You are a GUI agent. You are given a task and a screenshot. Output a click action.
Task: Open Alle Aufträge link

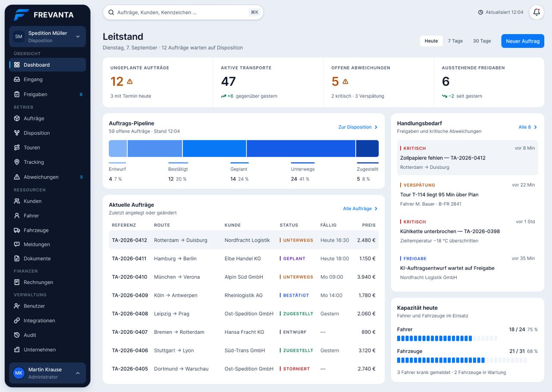pyautogui.click(x=361, y=208)
